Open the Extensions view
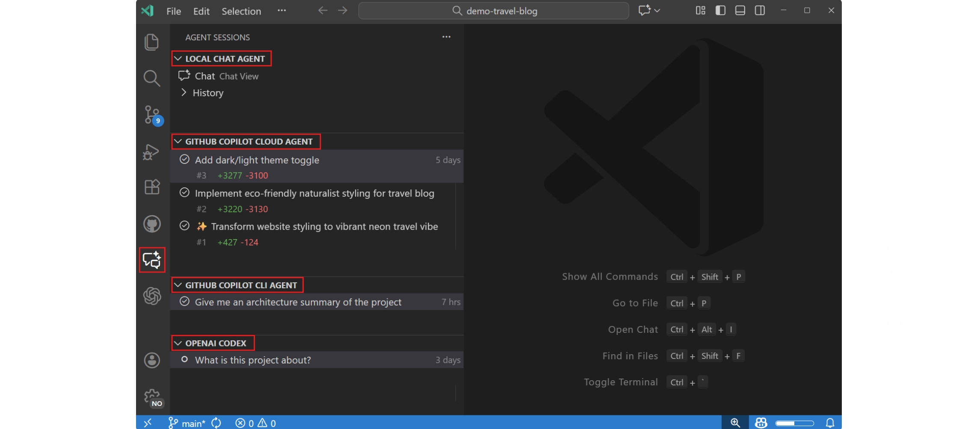This screenshot has height=429, width=980. [151, 187]
